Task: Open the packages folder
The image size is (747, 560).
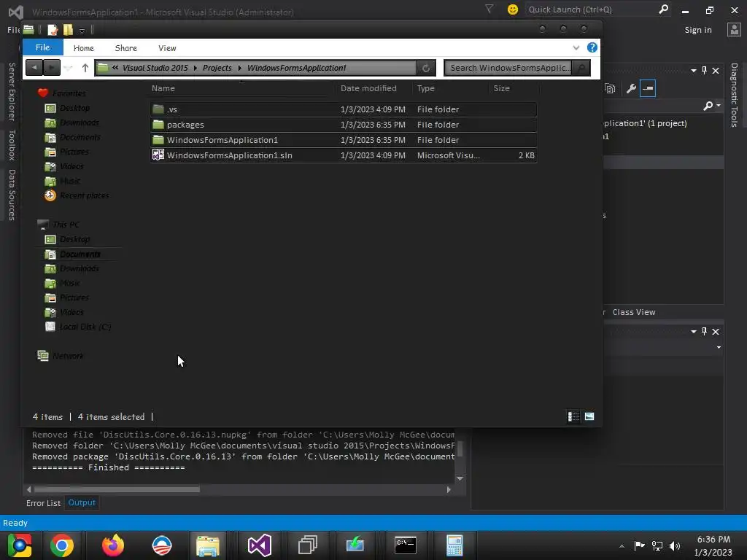Action: coord(344,125)
